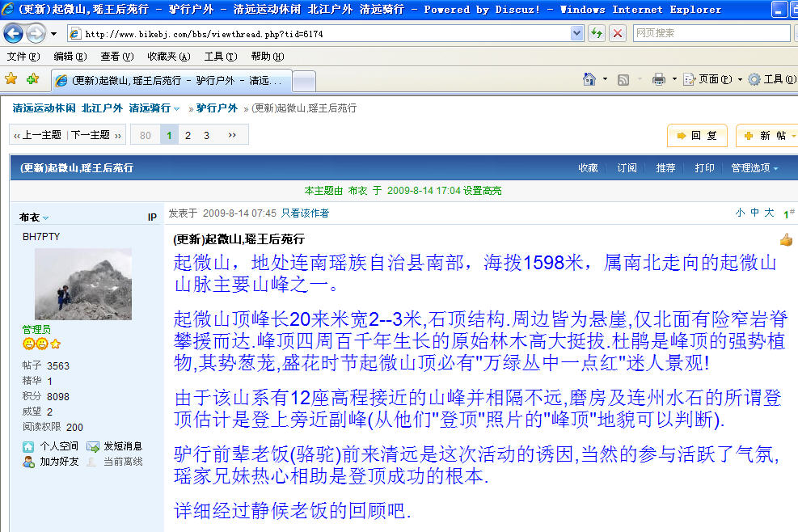Click the Stop loading red X icon
798x532 pixels.
coord(617,33)
